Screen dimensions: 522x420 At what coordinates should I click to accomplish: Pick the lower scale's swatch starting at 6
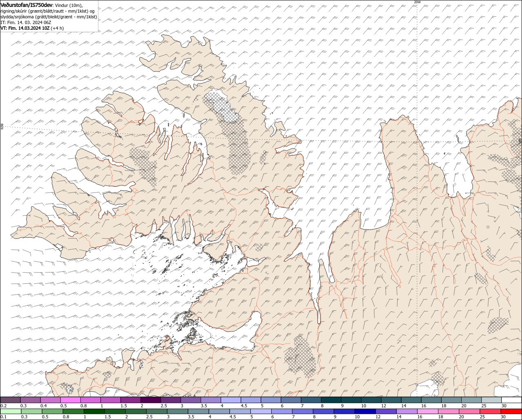click(x=282, y=411)
